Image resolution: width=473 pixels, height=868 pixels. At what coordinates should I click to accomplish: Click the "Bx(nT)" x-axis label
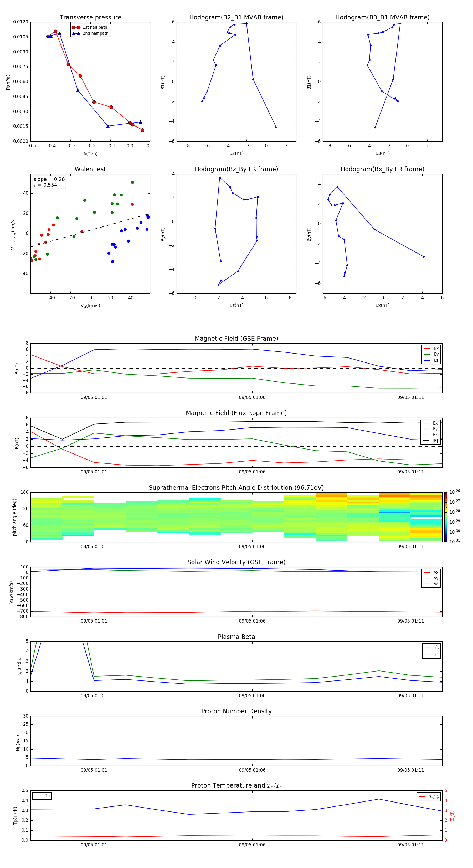(x=382, y=305)
